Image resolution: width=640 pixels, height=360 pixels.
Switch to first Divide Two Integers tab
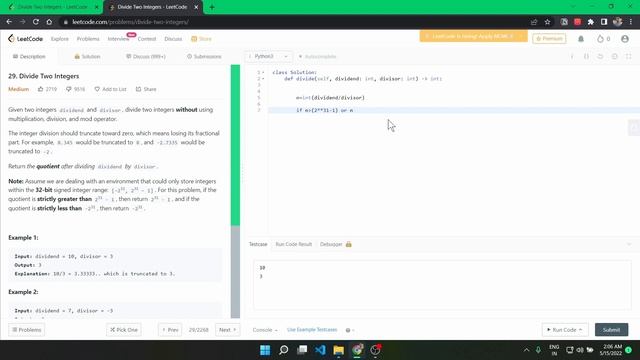[52, 7]
